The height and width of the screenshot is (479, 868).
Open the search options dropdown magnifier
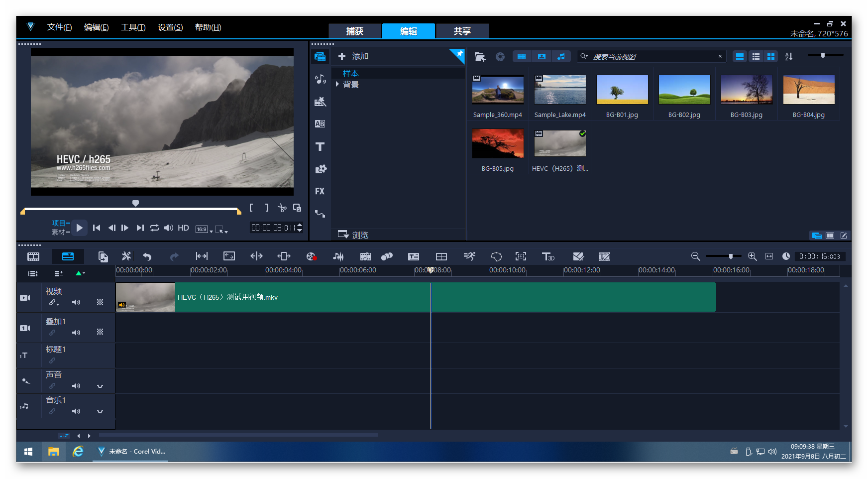(584, 56)
